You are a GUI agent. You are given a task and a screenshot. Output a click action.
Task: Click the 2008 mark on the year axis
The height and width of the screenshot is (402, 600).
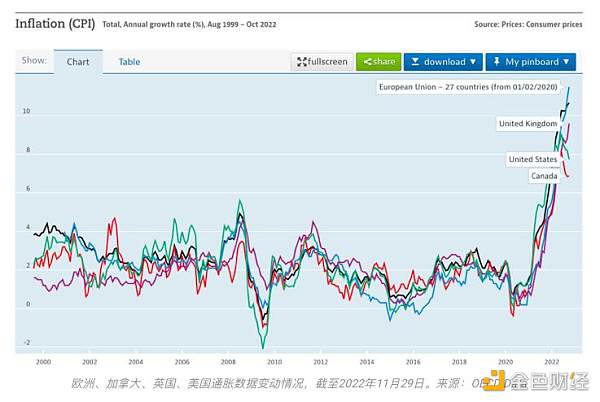(227, 361)
